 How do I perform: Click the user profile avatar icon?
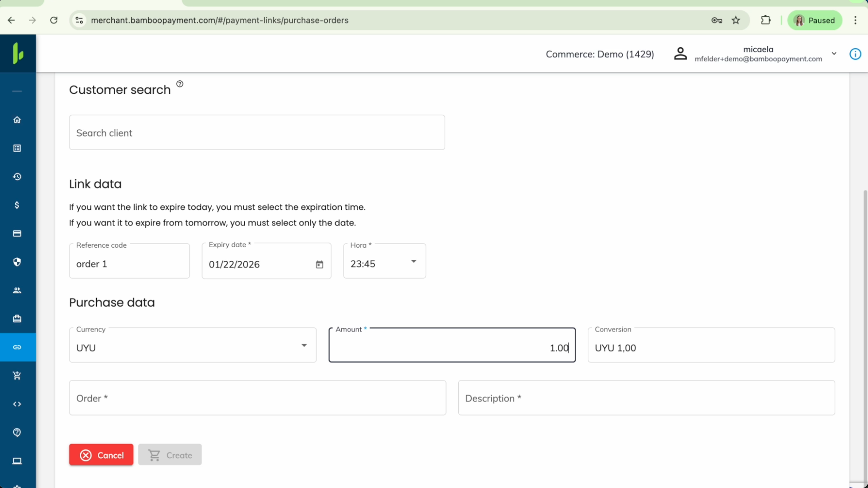click(x=681, y=54)
